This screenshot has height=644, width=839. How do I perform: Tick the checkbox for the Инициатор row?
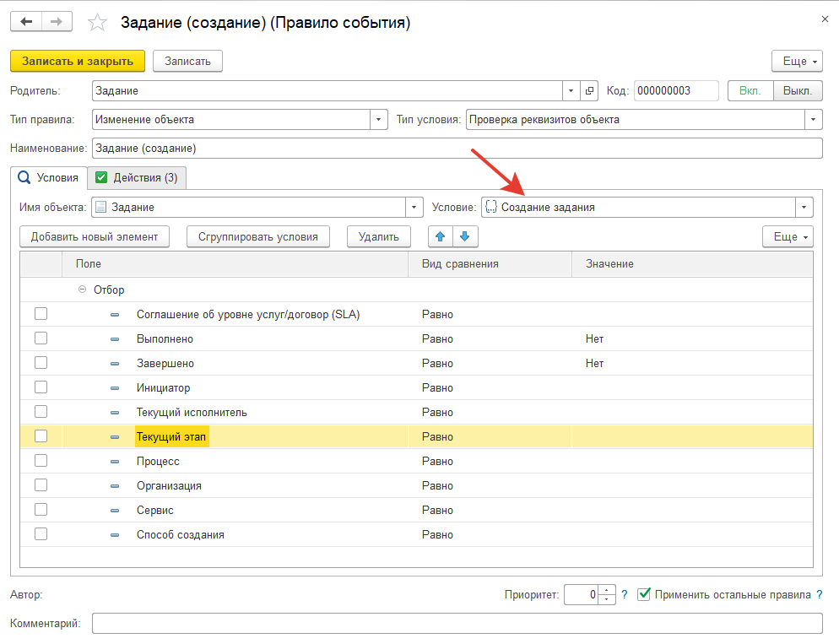pyautogui.click(x=41, y=387)
